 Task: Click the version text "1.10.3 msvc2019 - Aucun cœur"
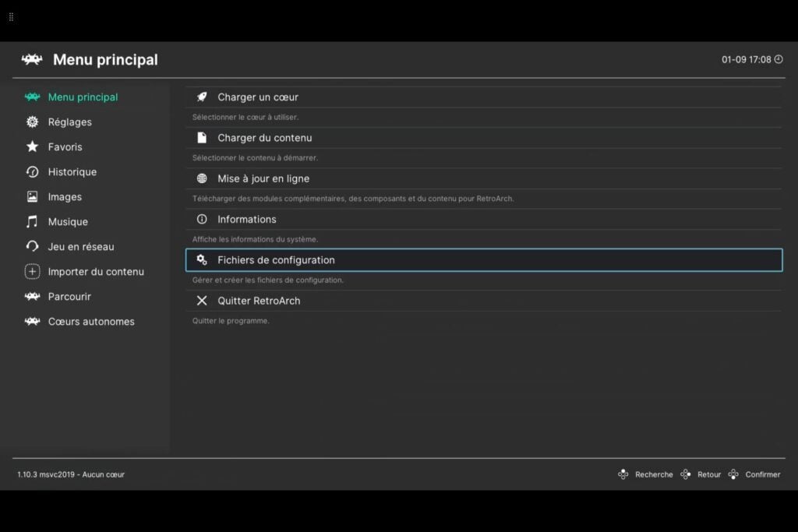pyautogui.click(x=71, y=474)
